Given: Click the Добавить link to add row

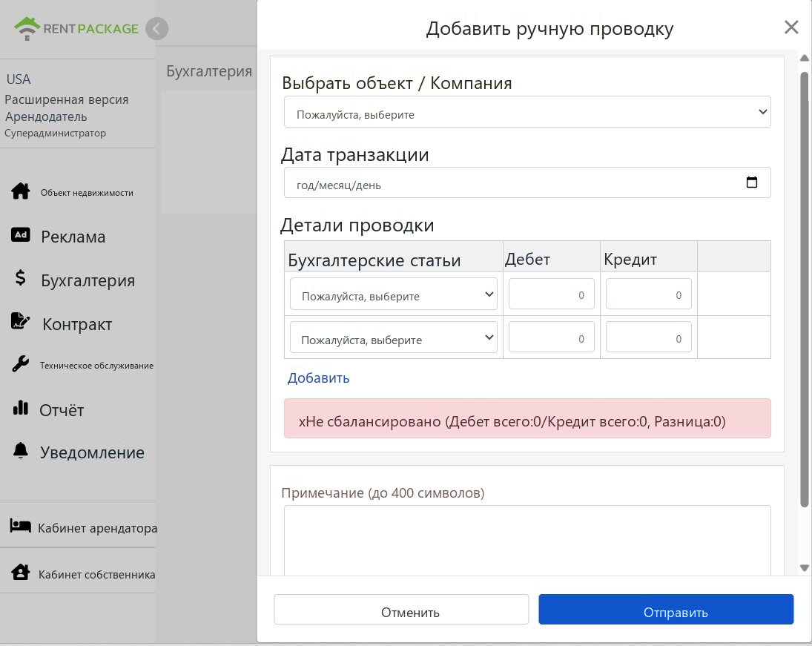Looking at the screenshot, I should click(x=318, y=378).
